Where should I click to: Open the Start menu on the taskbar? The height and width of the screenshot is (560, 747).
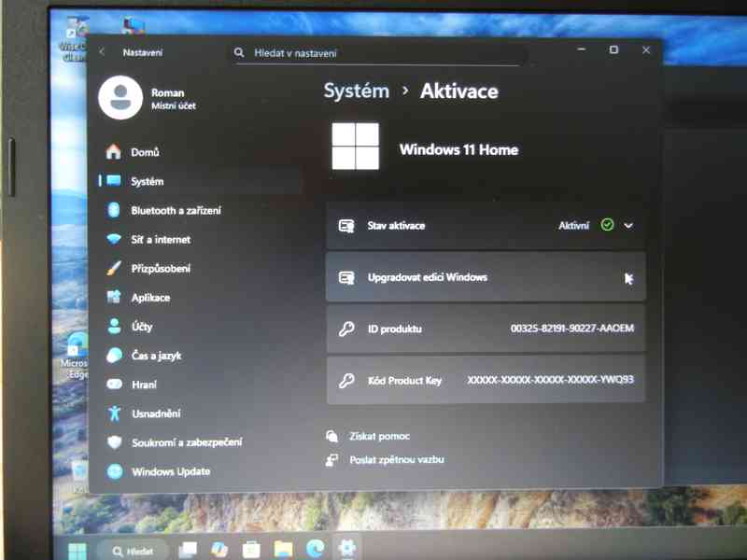[x=78, y=551]
